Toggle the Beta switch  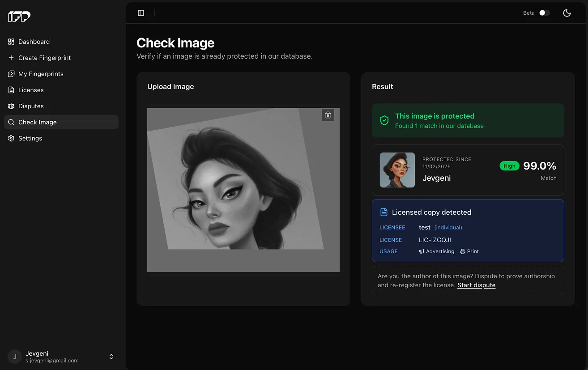point(544,13)
